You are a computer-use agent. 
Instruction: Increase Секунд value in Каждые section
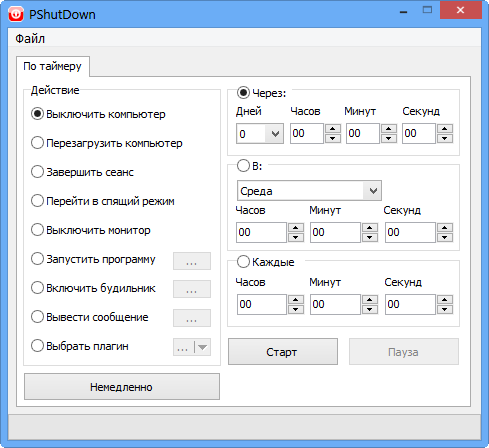tap(445, 299)
